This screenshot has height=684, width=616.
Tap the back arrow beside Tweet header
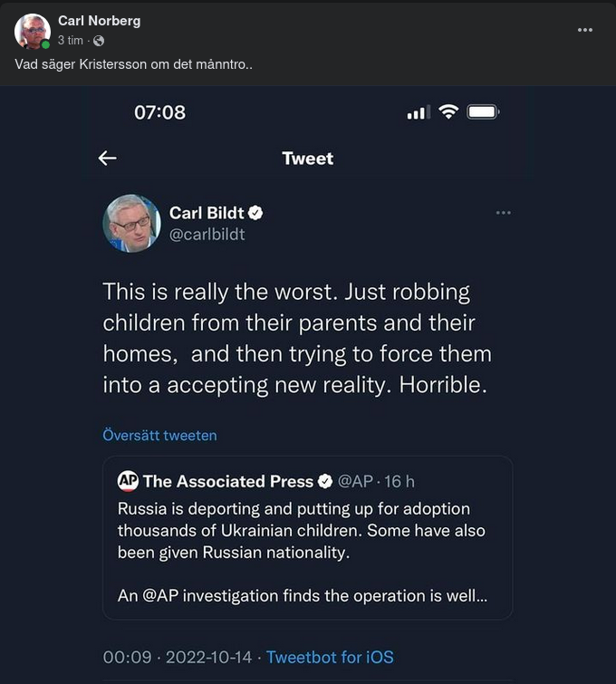pos(108,159)
